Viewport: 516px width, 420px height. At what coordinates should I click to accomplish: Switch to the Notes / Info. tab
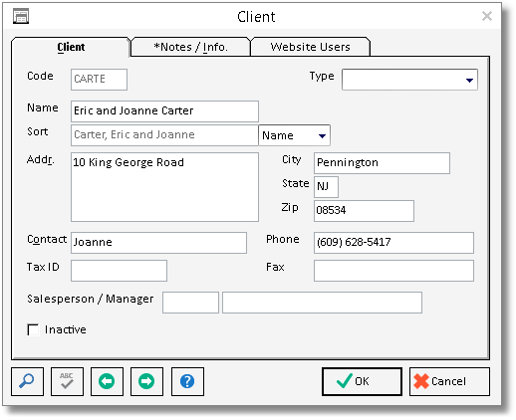click(190, 47)
